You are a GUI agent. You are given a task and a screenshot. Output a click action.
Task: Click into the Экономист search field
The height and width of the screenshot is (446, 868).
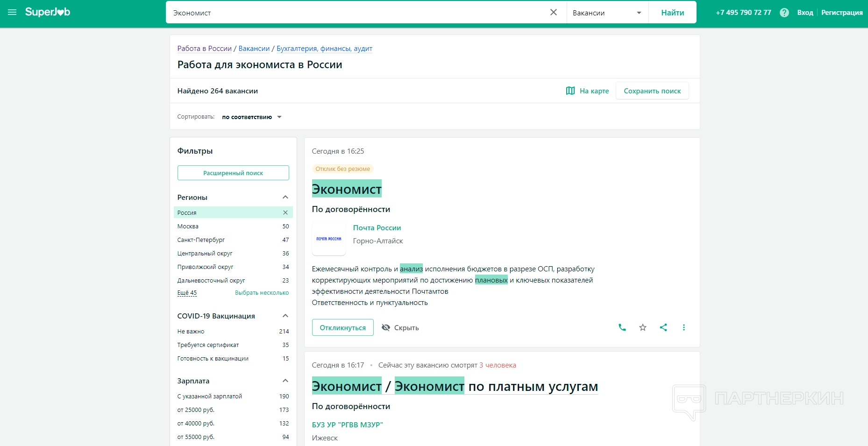(x=355, y=13)
